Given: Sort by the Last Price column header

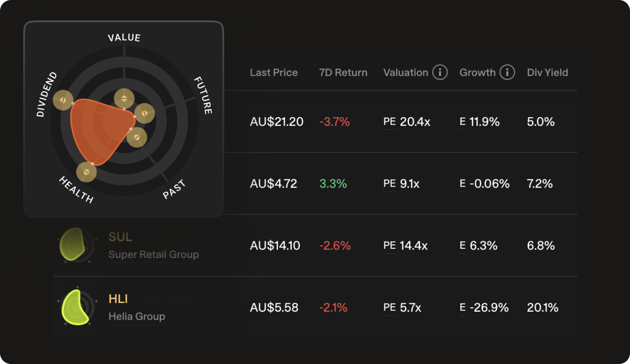Looking at the screenshot, I should point(274,73).
